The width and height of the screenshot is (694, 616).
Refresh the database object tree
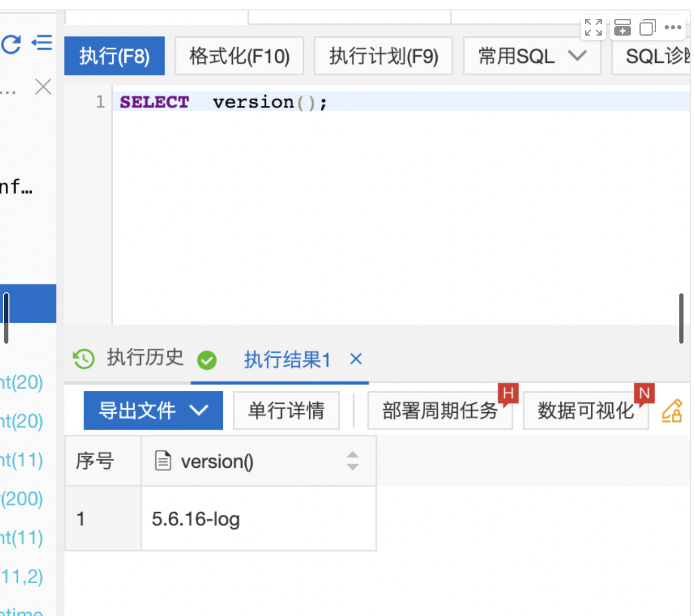pyautogui.click(x=11, y=45)
